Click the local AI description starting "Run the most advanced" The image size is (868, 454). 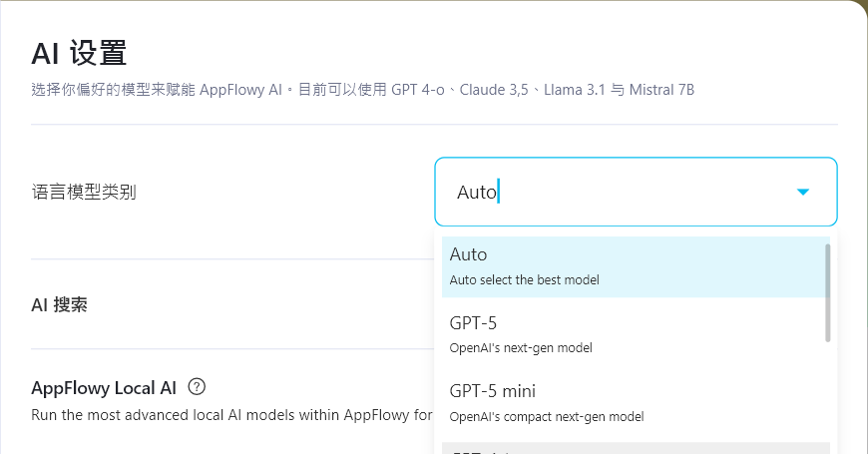pos(231,414)
